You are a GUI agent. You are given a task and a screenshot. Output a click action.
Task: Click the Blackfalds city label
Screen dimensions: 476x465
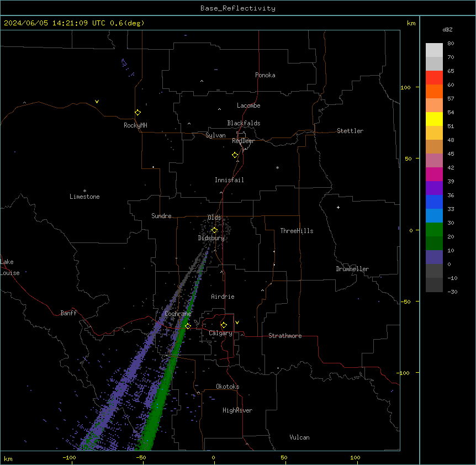244,123
